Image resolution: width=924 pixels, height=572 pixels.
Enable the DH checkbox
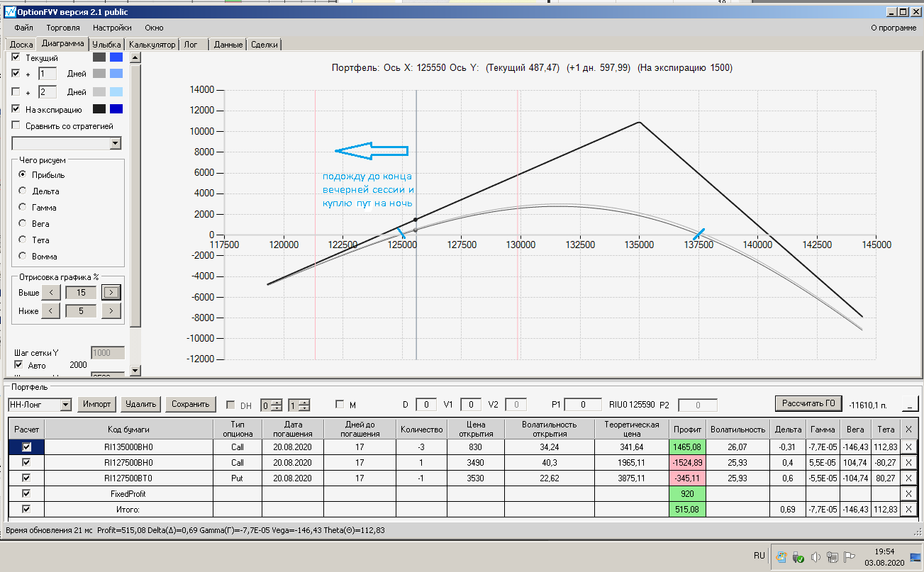(x=230, y=405)
